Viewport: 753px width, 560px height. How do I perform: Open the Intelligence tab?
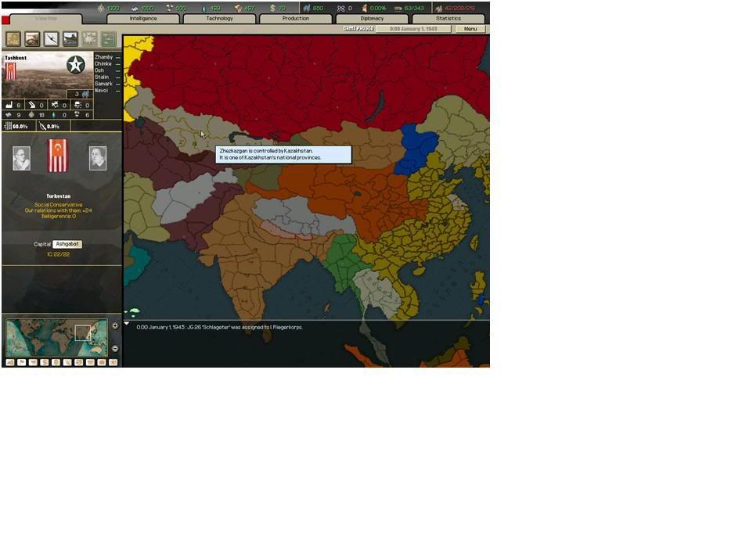click(x=143, y=18)
